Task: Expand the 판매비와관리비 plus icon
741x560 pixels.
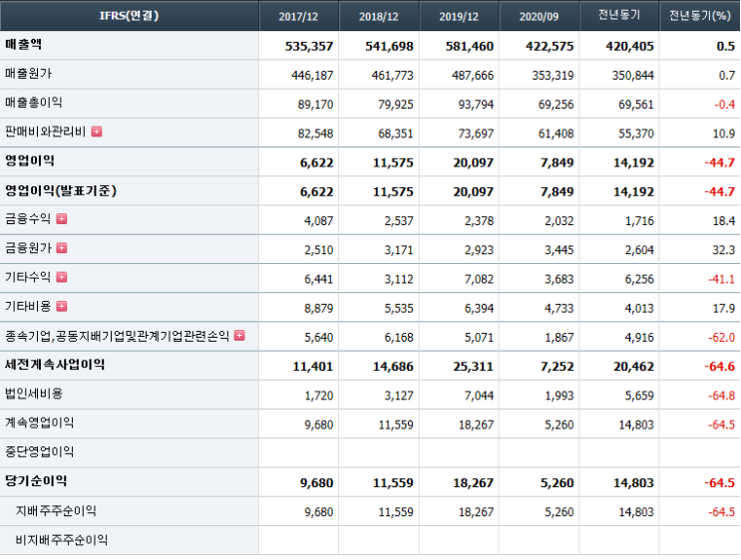Action: [x=97, y=132]
